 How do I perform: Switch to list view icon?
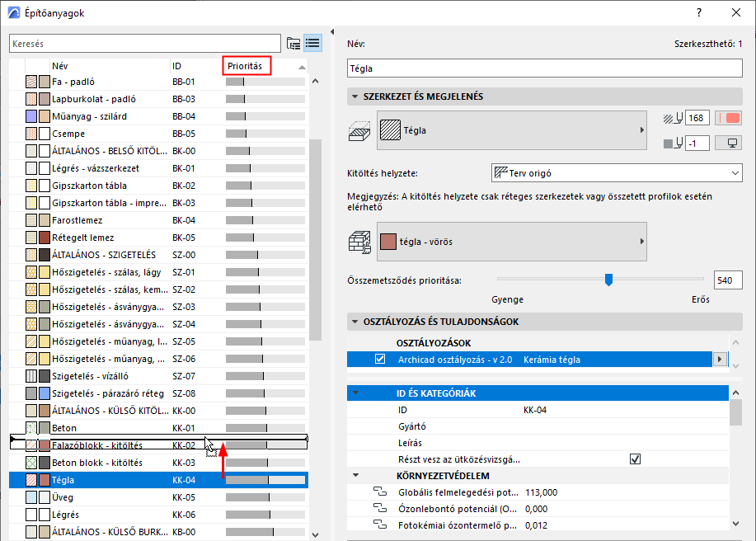coord(312,44)
